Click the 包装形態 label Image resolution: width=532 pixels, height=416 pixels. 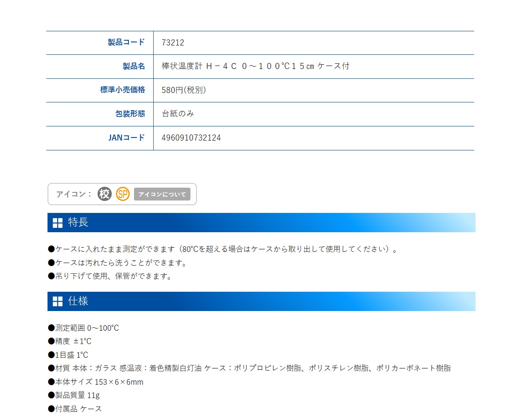tap(130, 114)
